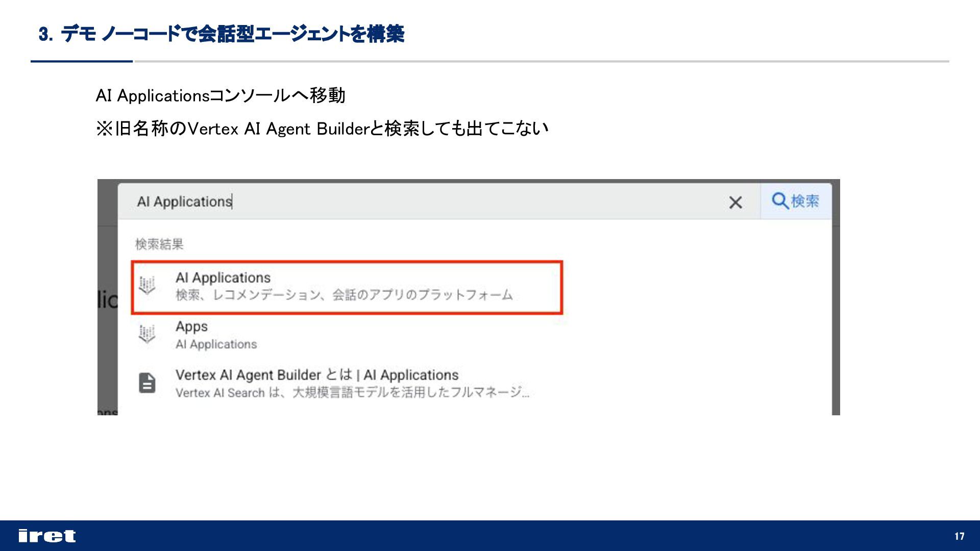The width and height of the screenshot is (980, 551).
Task: Clear the search with the X button
Action: click(x=736, y=203)
